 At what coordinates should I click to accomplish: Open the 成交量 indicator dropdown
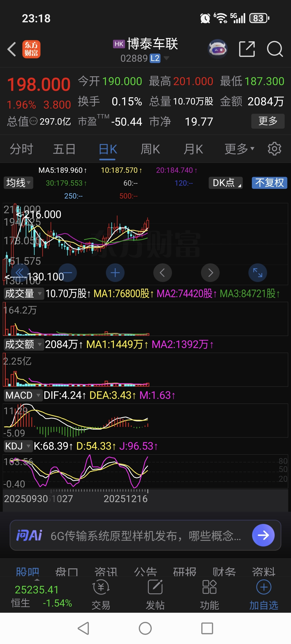pos(23,294)
